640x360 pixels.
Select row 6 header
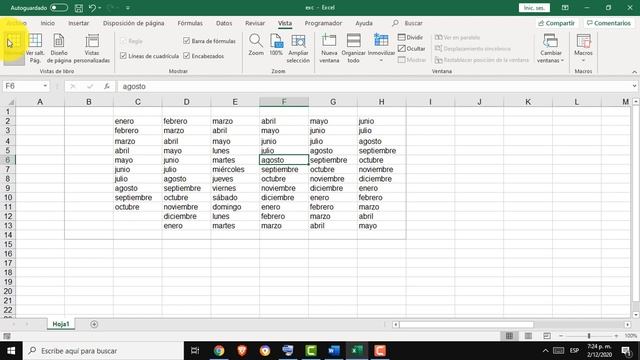click(x=8, y=160)
